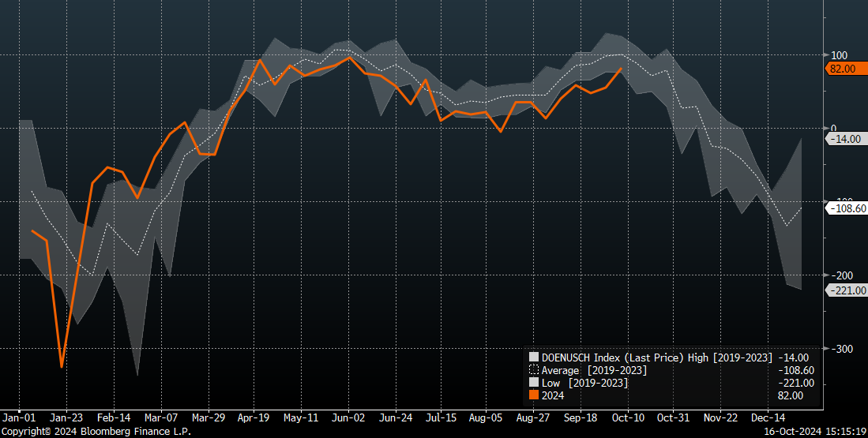Click the gray High series legend swatch
Viewport: 868px width, 438px height.
click(534, 358)
